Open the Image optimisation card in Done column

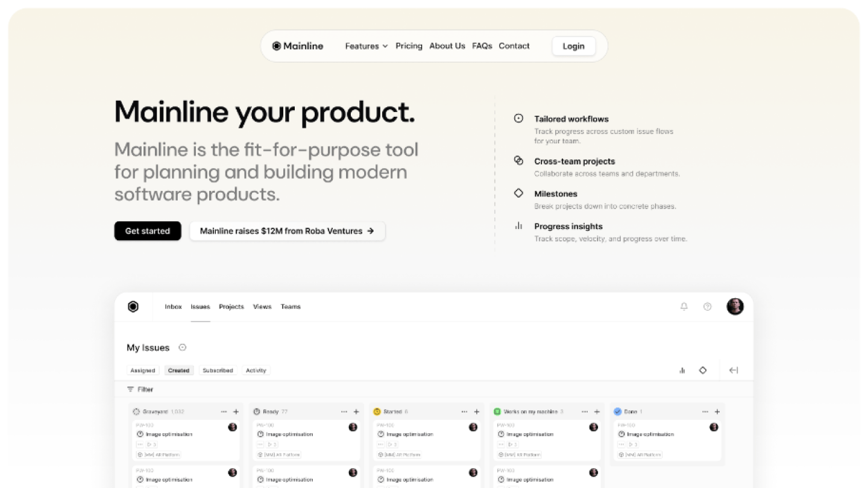click(x=667, y=440)
